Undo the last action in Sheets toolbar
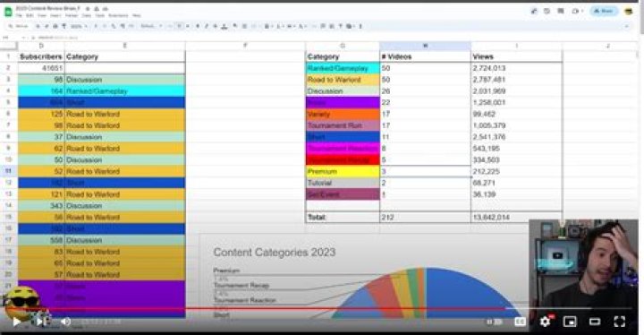The image size is (644, 335). 38,26
